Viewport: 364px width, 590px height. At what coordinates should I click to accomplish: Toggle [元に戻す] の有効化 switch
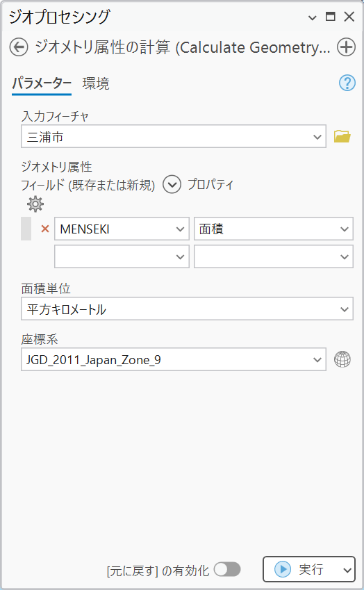coord(227,569)
